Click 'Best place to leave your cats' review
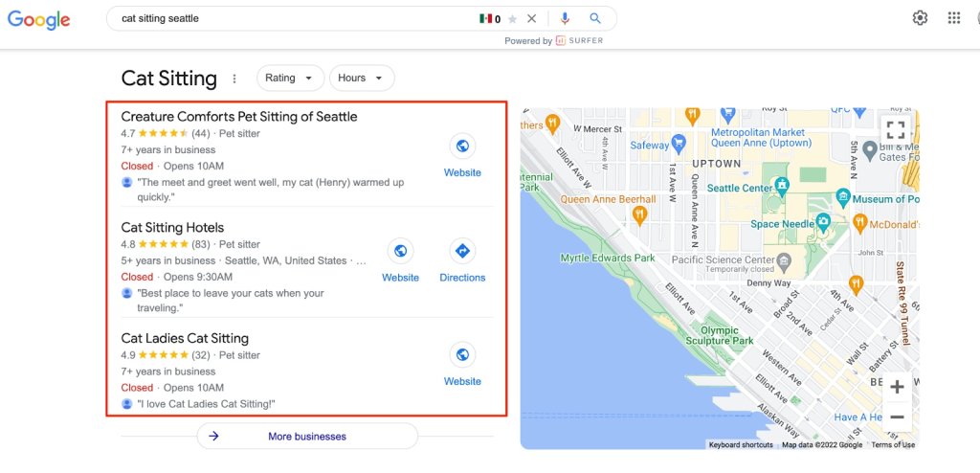Image resolution: width=980 pixels, height=473 pixels. [231, 301]
